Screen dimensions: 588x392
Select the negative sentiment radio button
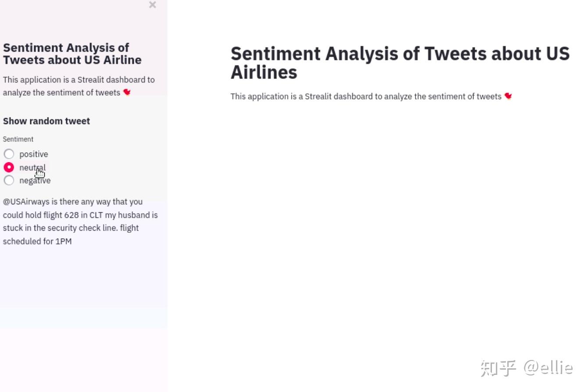click(x=9, y=180)
